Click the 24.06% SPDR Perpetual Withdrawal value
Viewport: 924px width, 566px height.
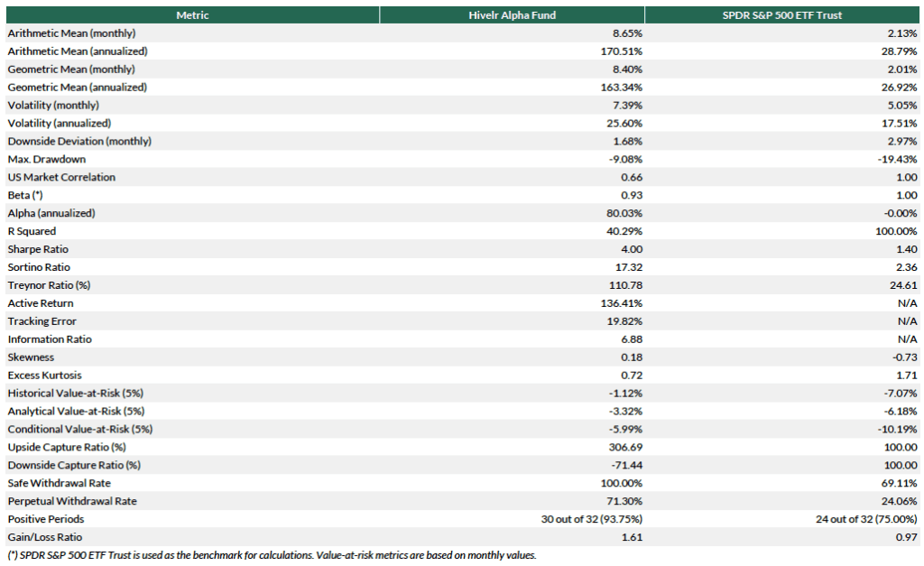(900, 501)
